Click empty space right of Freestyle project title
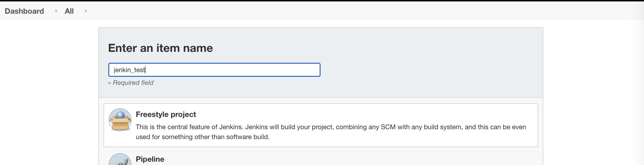The width and height of the screenshot is (644, 165). (350, 114)
